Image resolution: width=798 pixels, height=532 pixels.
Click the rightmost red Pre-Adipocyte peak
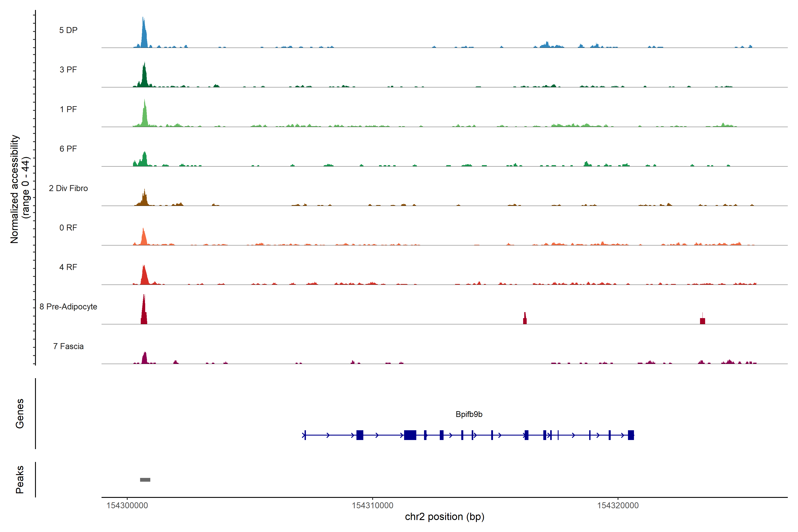click(702, 321)
